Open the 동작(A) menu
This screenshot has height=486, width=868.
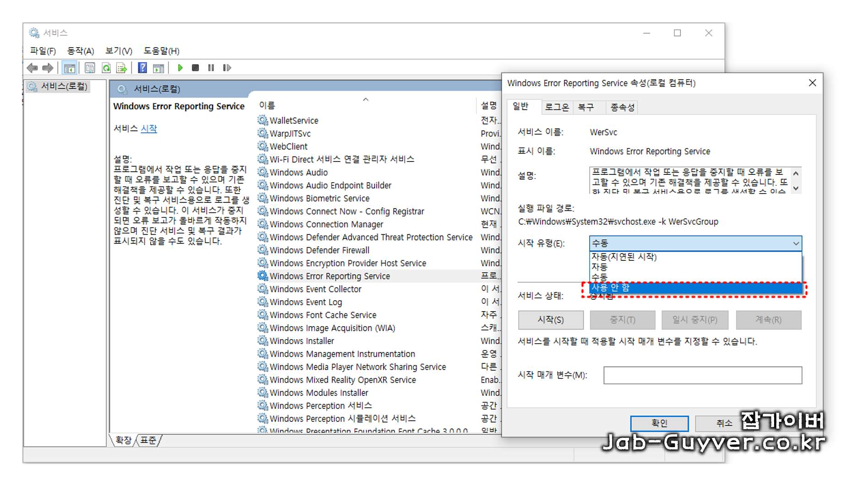[81, 51]
